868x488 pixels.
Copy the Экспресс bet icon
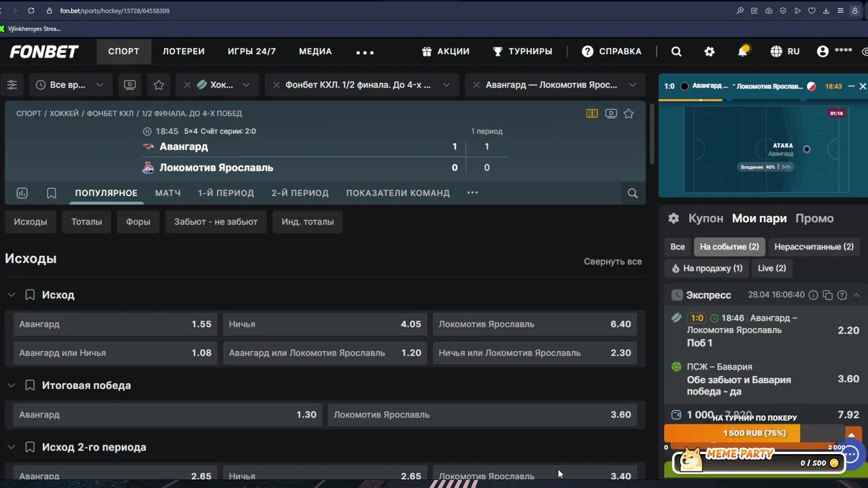[x=827, y=295]
